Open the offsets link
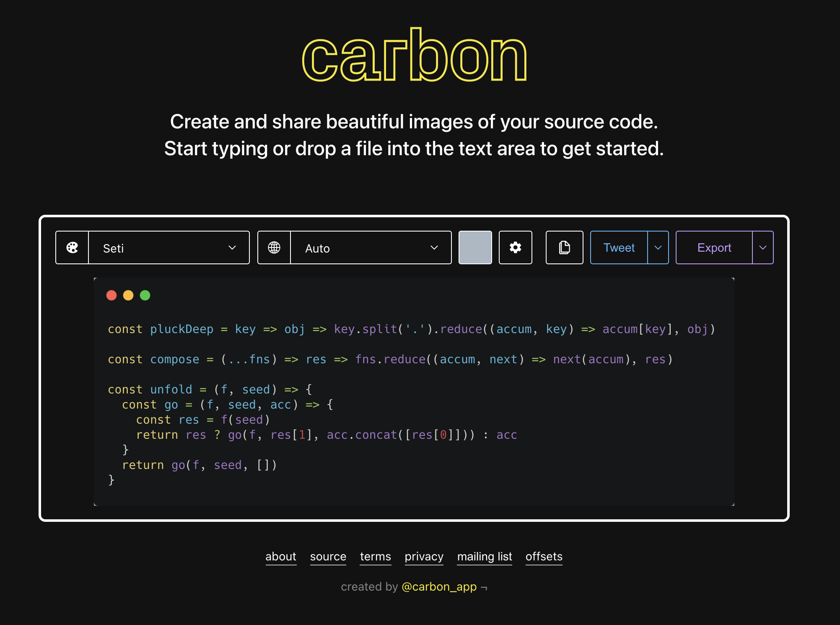 click(544, 557)
